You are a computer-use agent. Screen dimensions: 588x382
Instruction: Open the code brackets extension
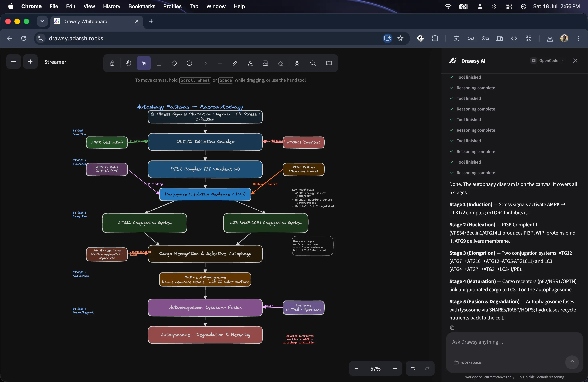pyautogui.click(x=514, y=38)
